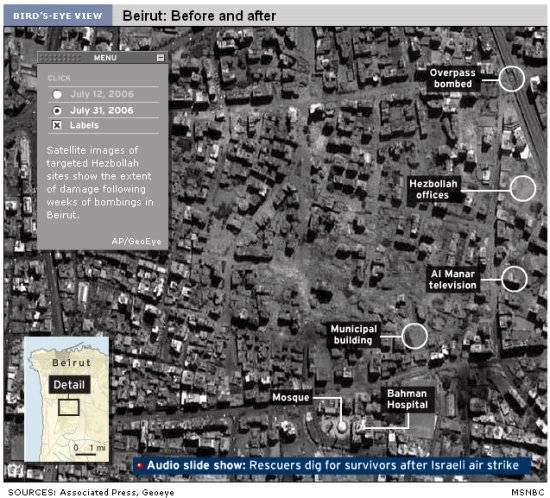The width and height of the screenshot is (550, 498).
Task: Click the Al Manar television circle marker
Action: click(x=514, y=279)
